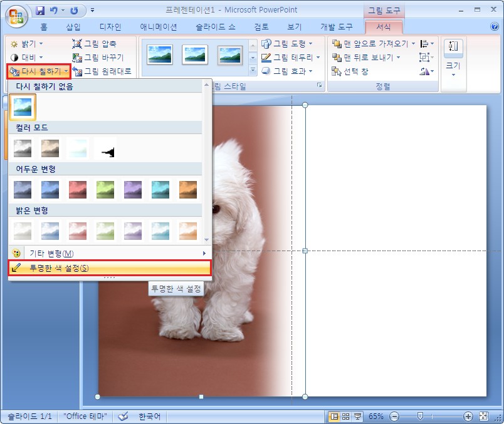The image size is (504, 424).
Task: Choose 투명한 색 설정 set transparent color
Action: (109, 268)
